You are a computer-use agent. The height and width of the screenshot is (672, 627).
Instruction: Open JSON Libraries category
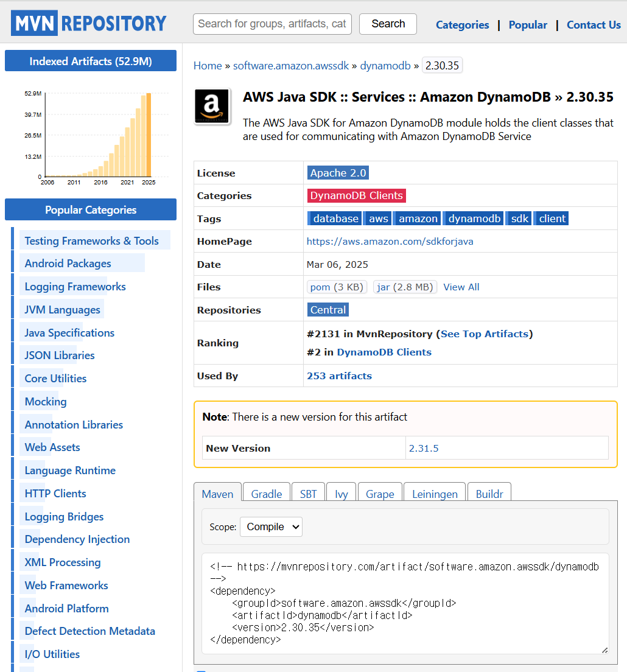click(60, 355)
